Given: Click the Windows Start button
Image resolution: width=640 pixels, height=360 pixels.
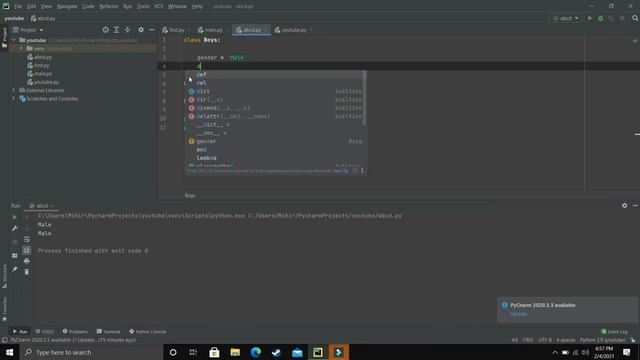Looking at the screenshot, I should coord(9,352).
